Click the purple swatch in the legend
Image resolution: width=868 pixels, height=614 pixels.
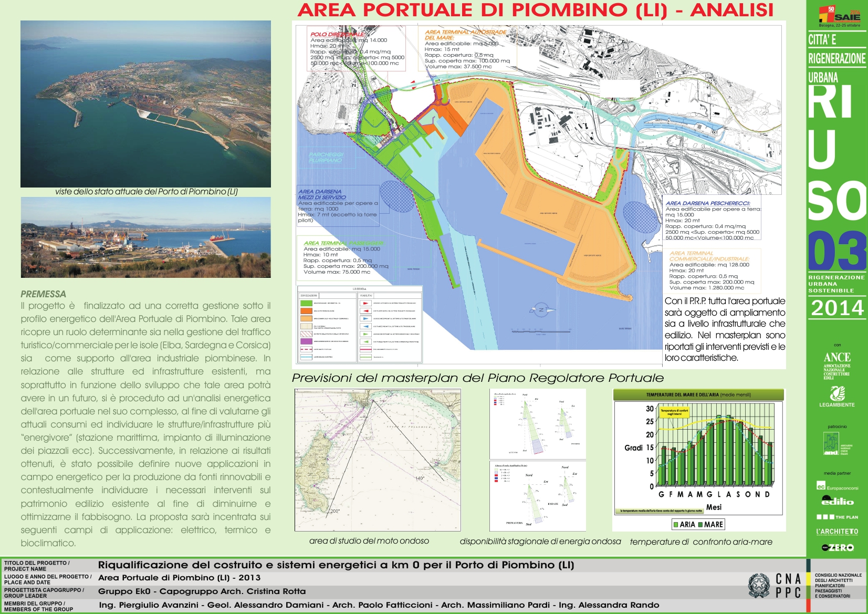coord(306,341)
